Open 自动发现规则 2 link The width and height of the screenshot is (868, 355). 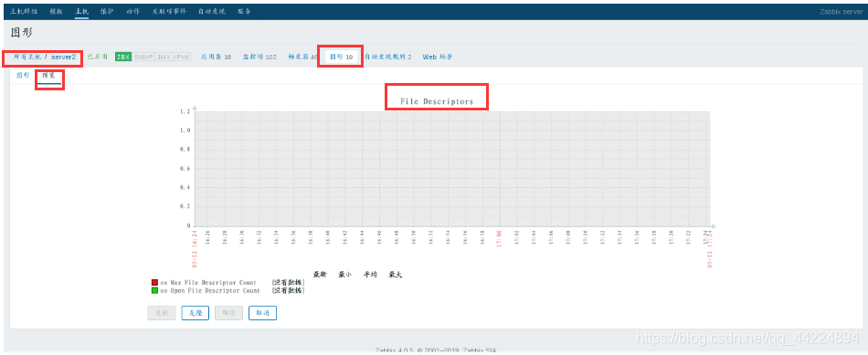388,57
